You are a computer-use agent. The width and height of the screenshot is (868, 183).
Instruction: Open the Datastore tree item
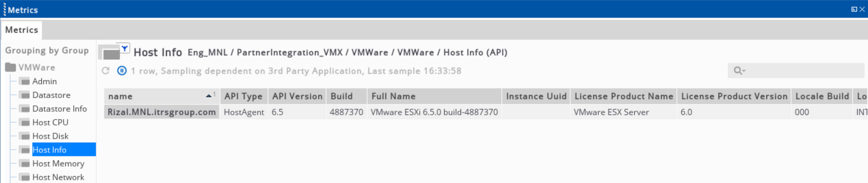(51, 95)
